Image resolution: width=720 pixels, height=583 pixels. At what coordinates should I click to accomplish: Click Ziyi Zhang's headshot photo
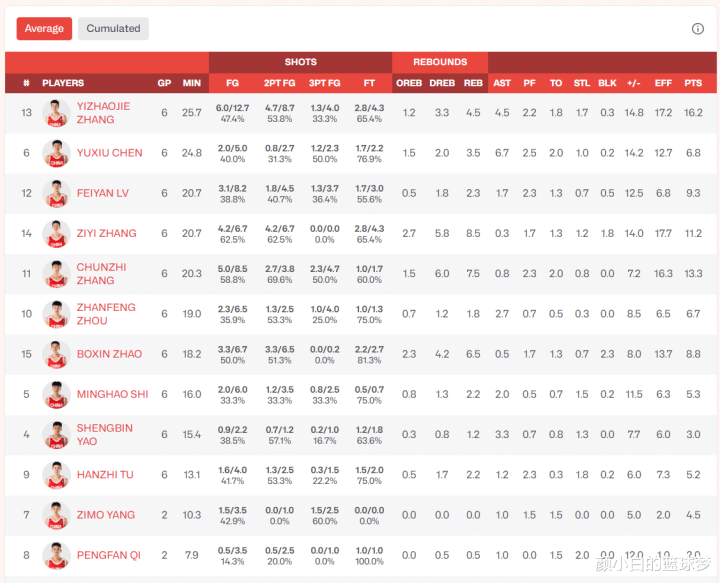click(56, 234)
